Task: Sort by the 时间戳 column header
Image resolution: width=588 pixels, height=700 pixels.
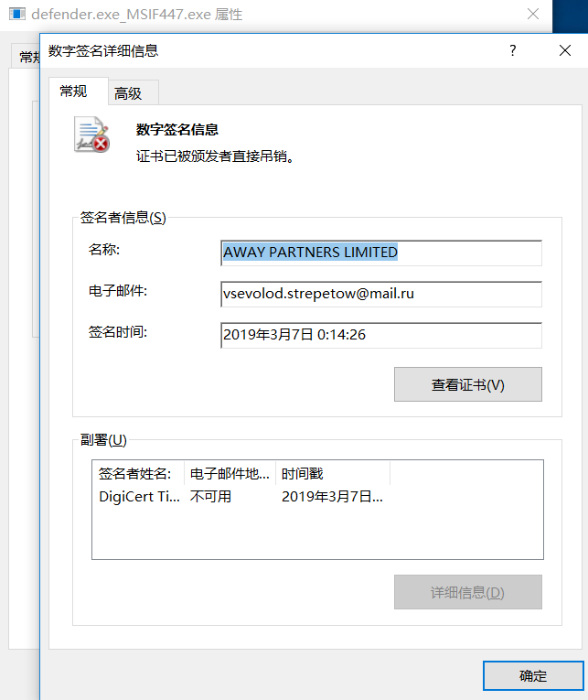Action: click(x=333, y=473)
